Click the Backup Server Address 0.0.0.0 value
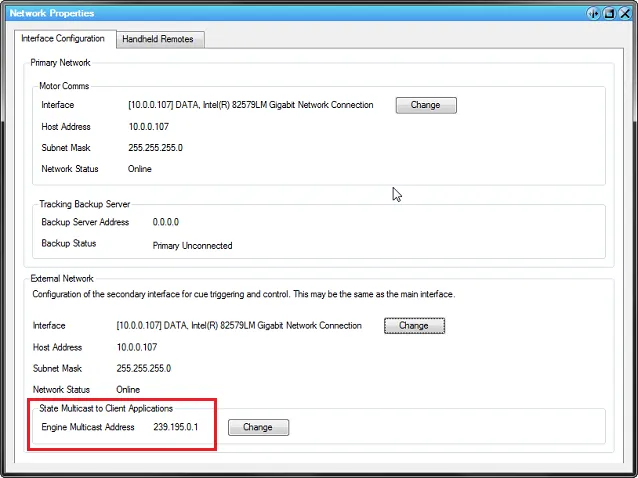 click(x=165, y=222)
